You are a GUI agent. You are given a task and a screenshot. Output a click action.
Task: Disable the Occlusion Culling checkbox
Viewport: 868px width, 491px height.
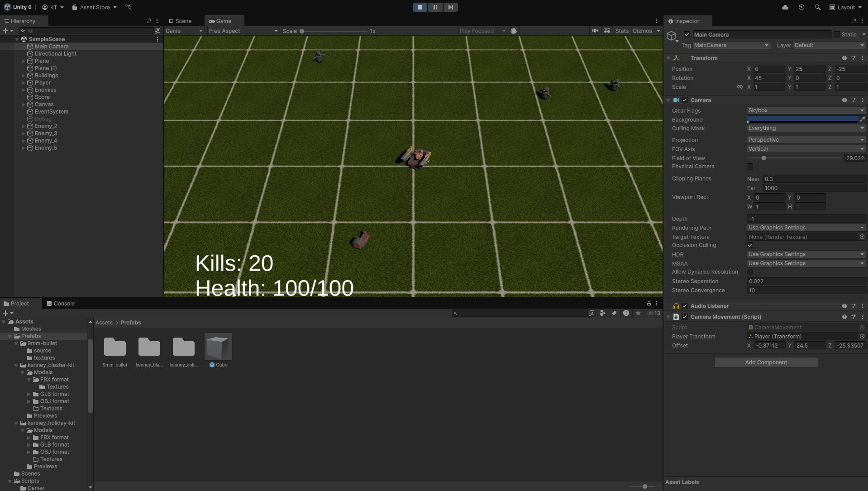coord(750,245)
